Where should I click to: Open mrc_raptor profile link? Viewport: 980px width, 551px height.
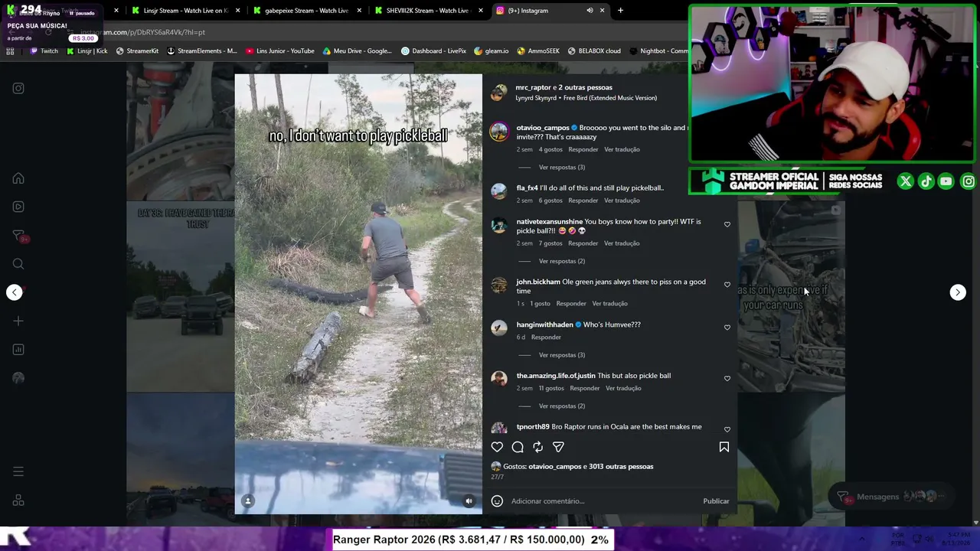point(533,88)
